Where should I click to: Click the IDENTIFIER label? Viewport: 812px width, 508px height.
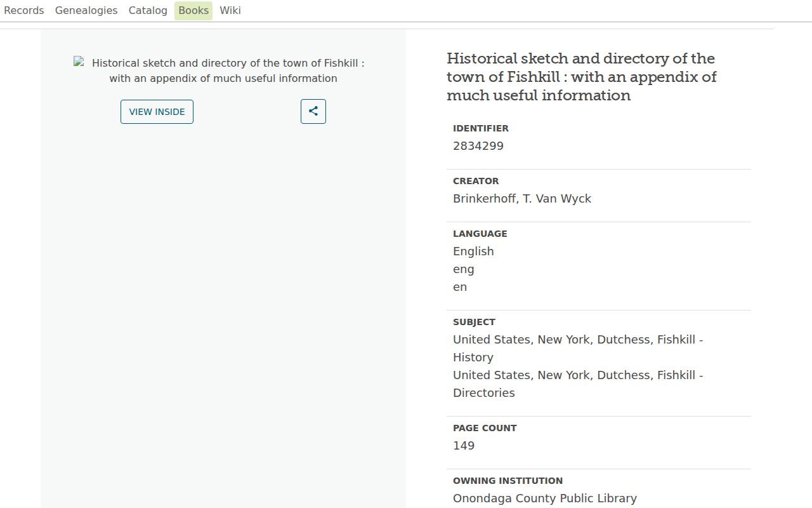[481, 128]
